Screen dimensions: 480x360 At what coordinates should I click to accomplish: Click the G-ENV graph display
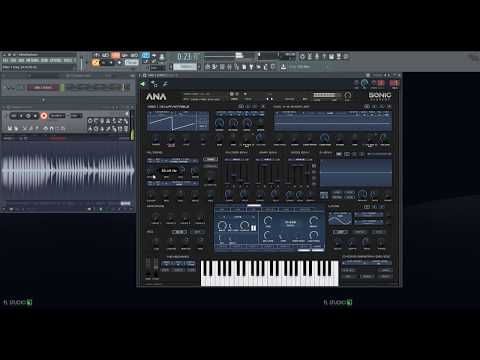[356, 172]
